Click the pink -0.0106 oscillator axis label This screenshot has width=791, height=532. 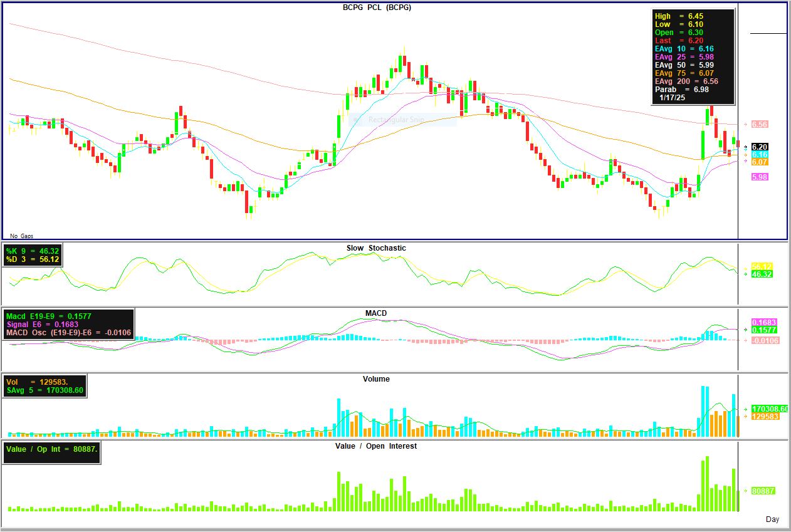765,340
